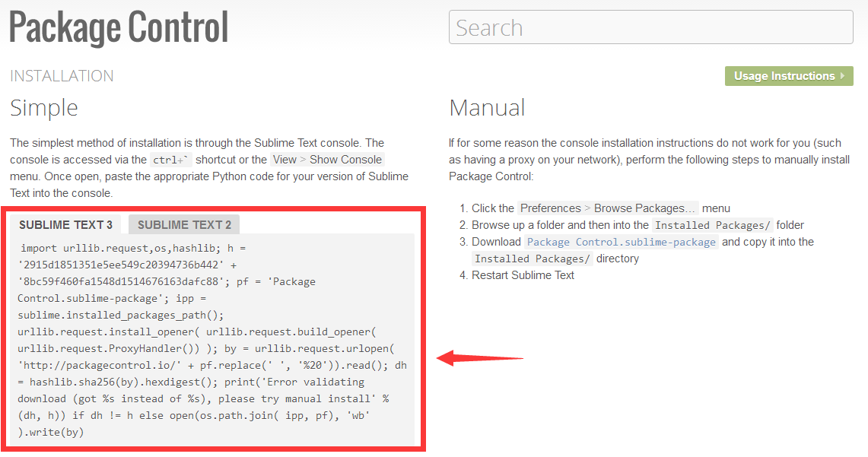
Task: Focus the Search input field
Action: pyautogui.click(x=651, y=27)
